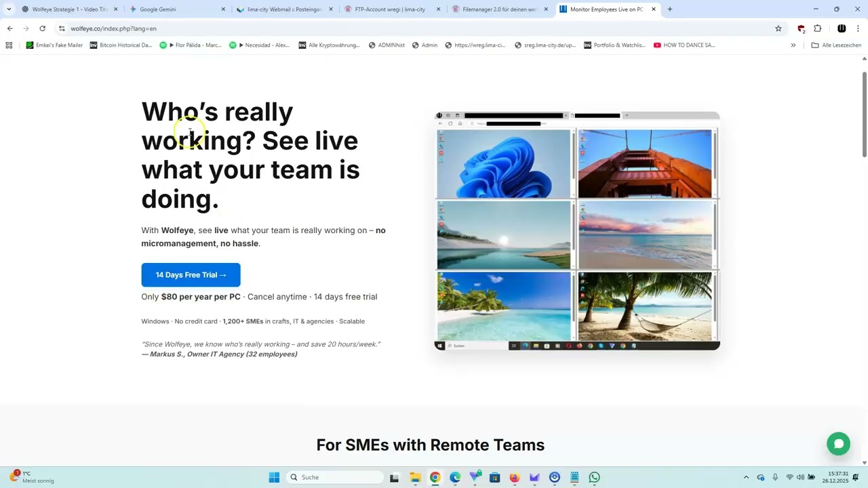Open Emkei's Fake Mailer bookmark

click(x=54, y=45)
